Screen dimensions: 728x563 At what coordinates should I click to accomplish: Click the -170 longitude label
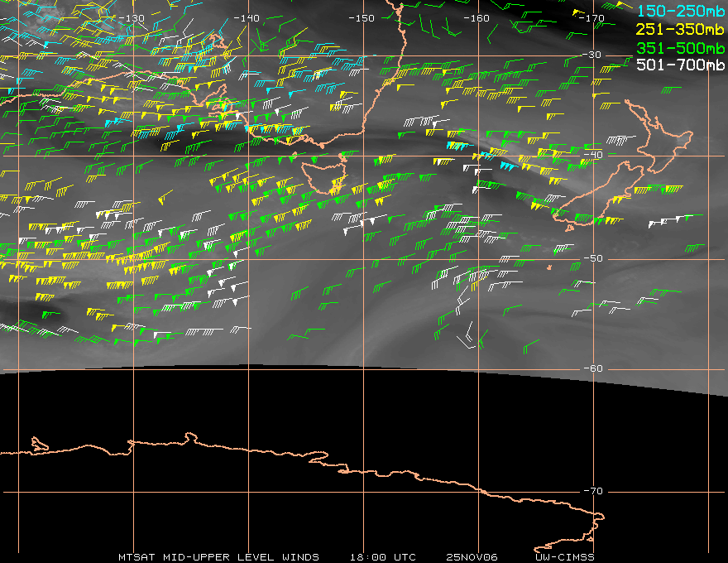pyautogui.click(x=591, y=18)
